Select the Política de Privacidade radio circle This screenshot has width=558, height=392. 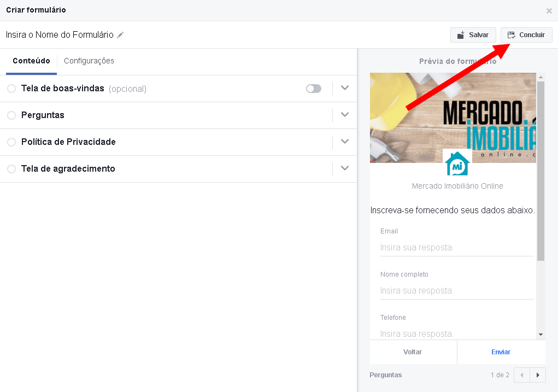tap(11, 142)
